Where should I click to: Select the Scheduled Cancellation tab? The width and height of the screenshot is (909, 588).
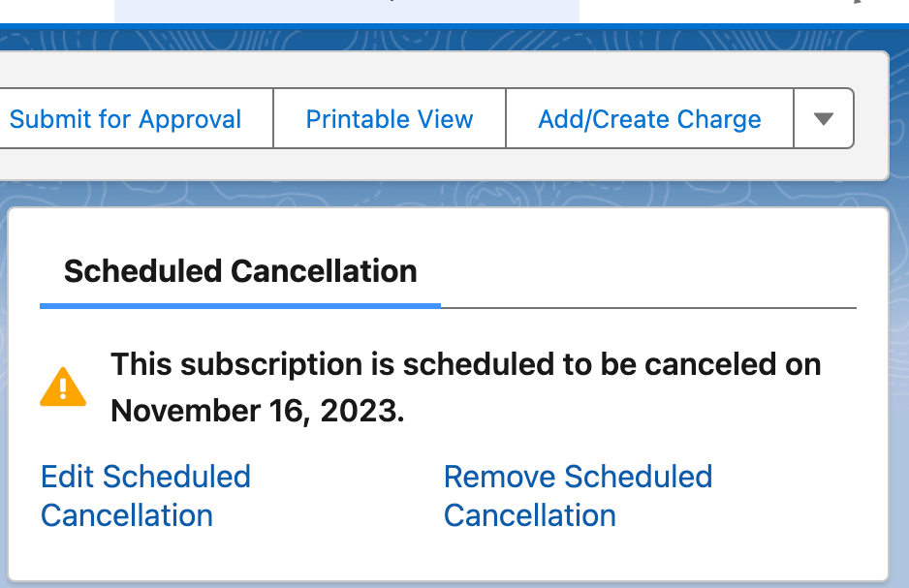[x=240, y=271]
